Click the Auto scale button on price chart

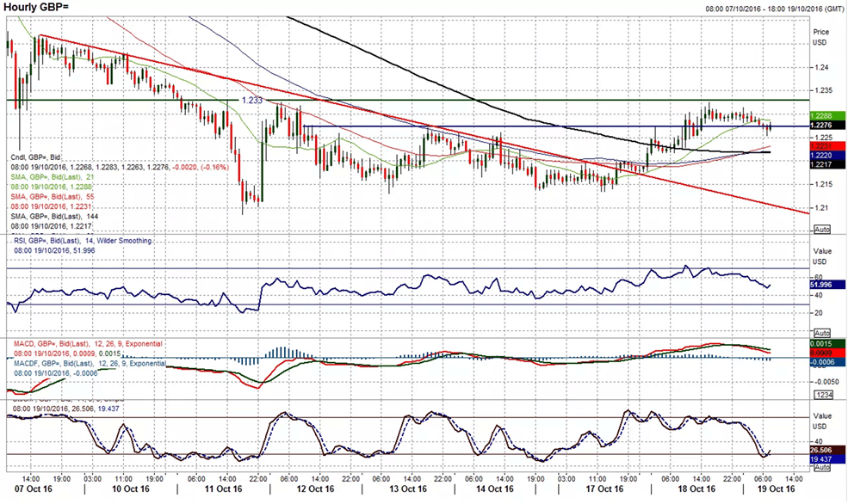(820, 230)
